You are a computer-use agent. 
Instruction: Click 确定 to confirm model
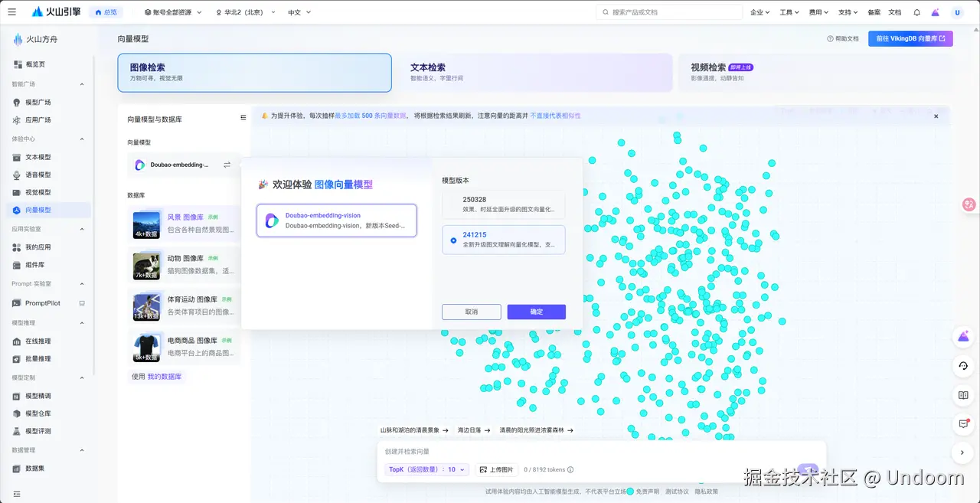[x=537, y=312]
